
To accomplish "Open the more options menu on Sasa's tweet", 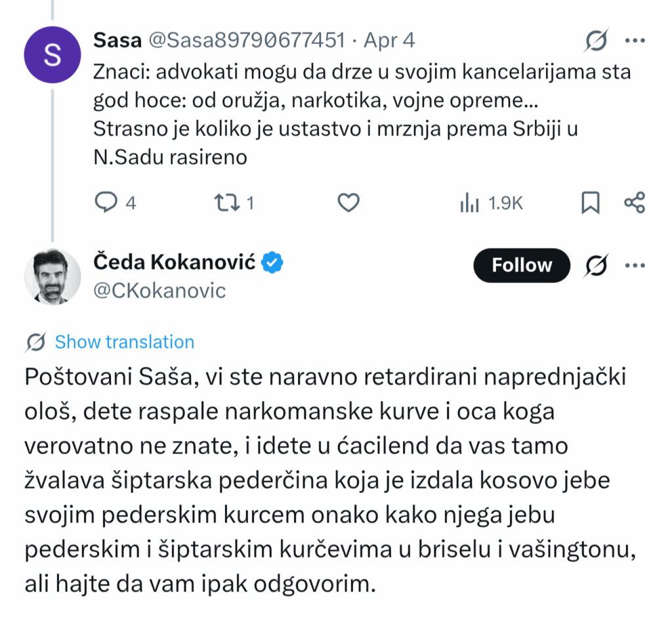I will 635,39.
